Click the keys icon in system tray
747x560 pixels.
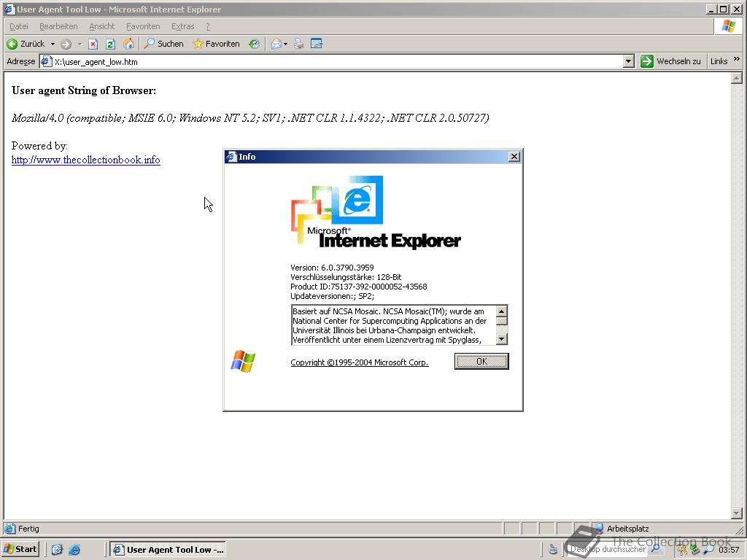tap(682, 550)
